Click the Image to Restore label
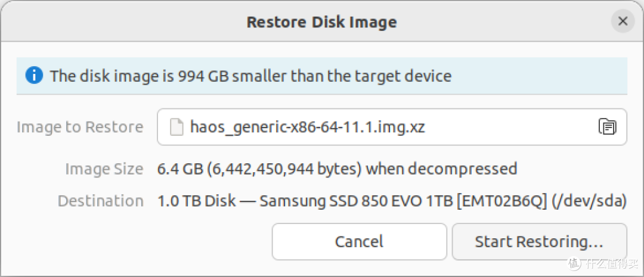644x277 pixels. coord(80,127)
